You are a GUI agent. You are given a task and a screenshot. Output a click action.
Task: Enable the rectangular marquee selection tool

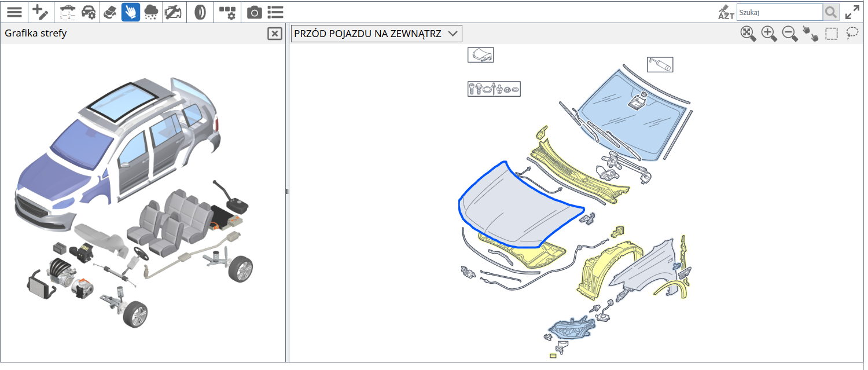tap(832, 34)
